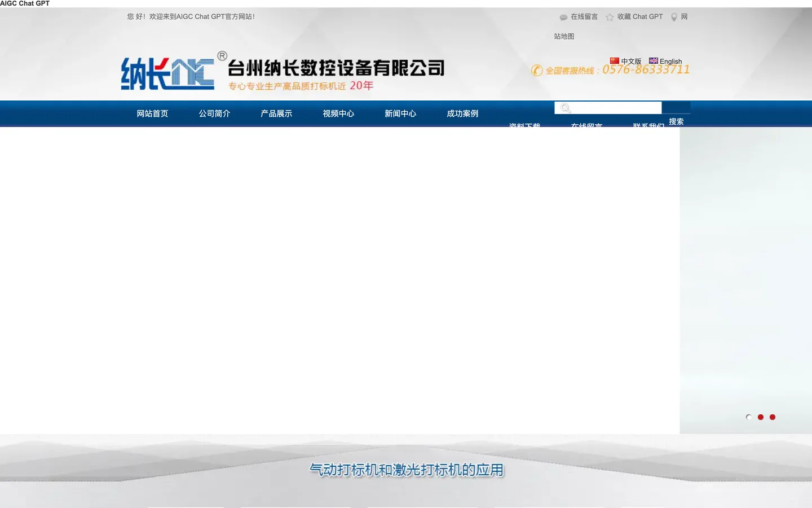The height and width of the screenshot is (508, 812).
Task: Select the third carousel dot
Action: [773, 417]
